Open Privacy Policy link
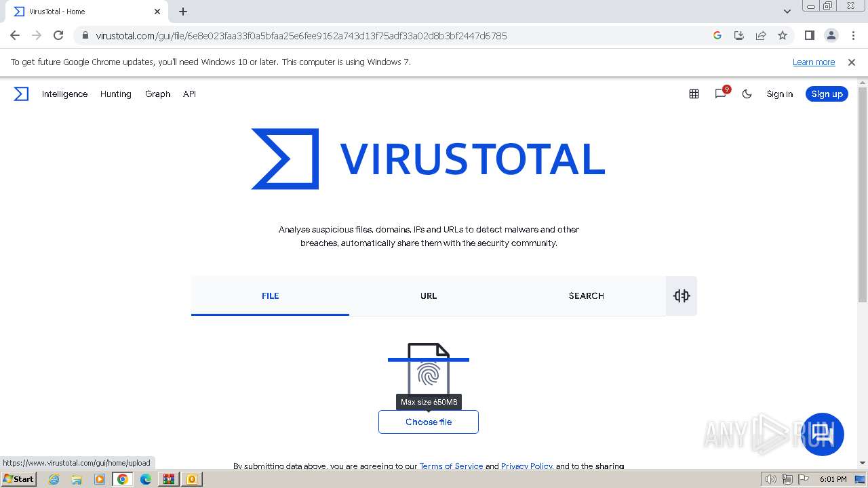The width and height of the screenshot is (868, 488). [x=527, y=466]
